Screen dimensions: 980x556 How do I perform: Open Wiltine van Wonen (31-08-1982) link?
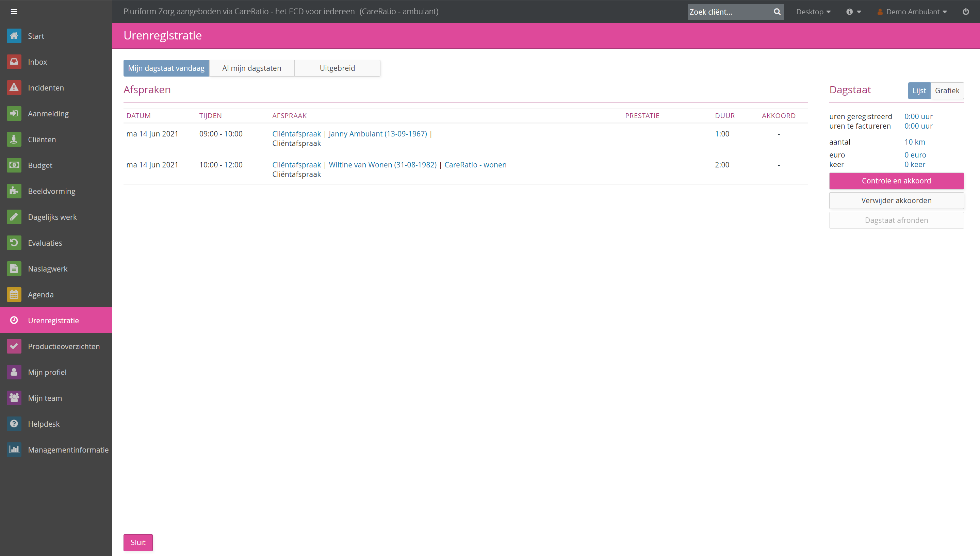click(x=382, y=165)
